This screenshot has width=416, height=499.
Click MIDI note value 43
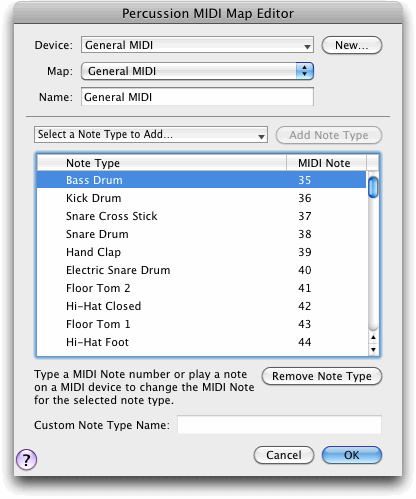click(x=305, y=324)
